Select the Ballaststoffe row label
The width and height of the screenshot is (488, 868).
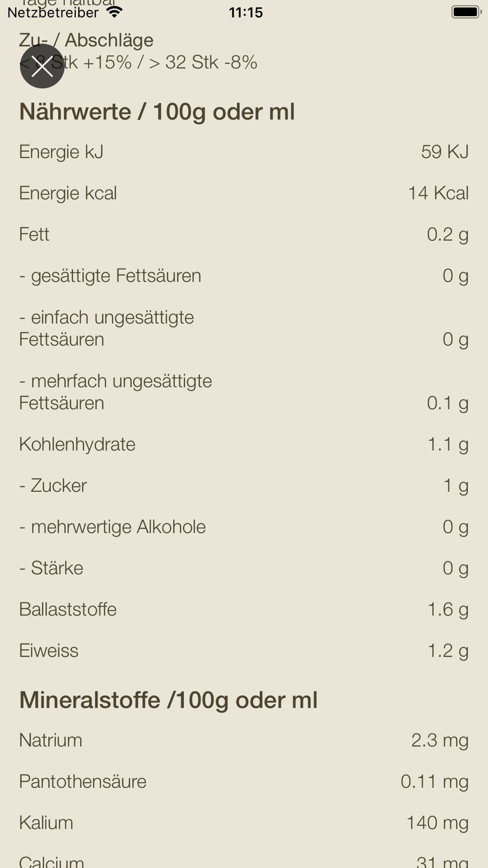point(68,609)
